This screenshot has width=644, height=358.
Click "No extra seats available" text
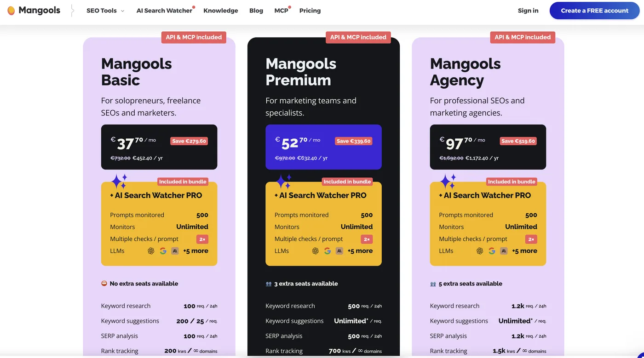(144, 284)
